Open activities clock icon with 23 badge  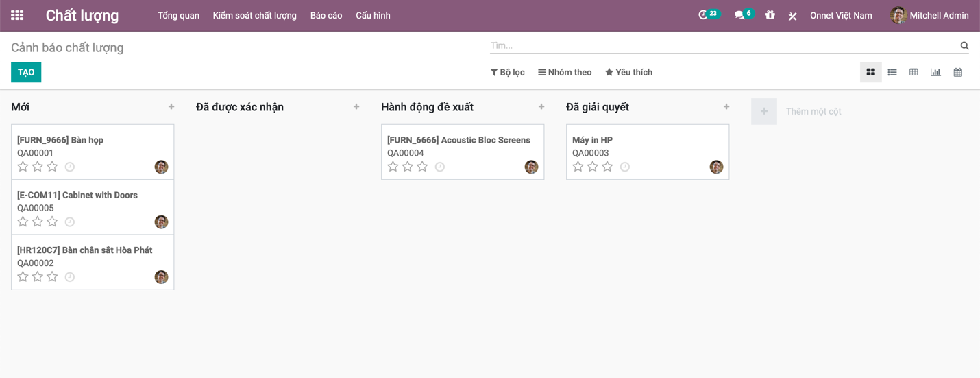709,15
